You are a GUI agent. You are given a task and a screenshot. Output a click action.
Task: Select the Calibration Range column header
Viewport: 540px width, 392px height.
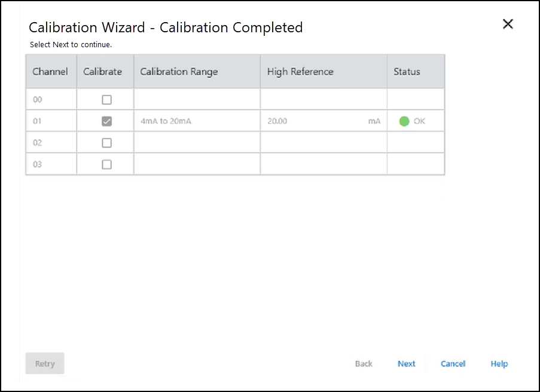click(179, 72)
